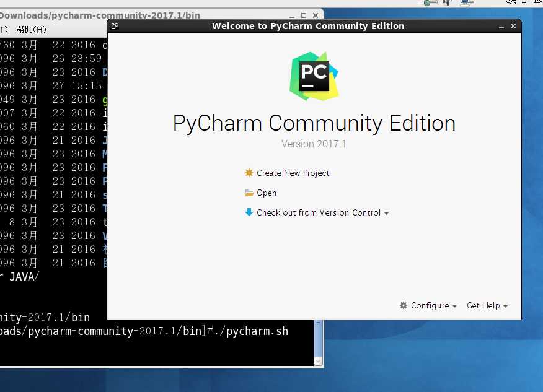
Task: Click the Configure gear icon
Action: [404, 305]
